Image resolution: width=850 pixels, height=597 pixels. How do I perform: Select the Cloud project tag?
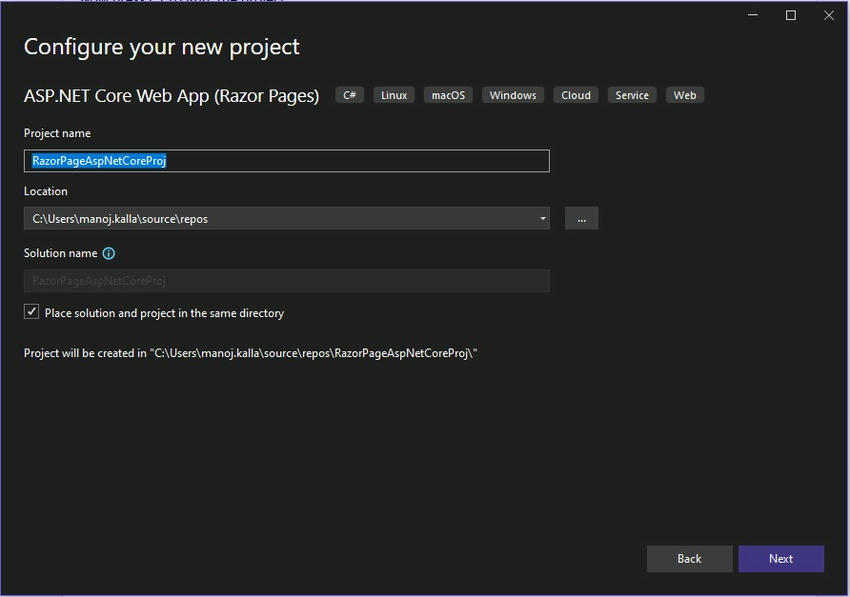pos(575,95)
